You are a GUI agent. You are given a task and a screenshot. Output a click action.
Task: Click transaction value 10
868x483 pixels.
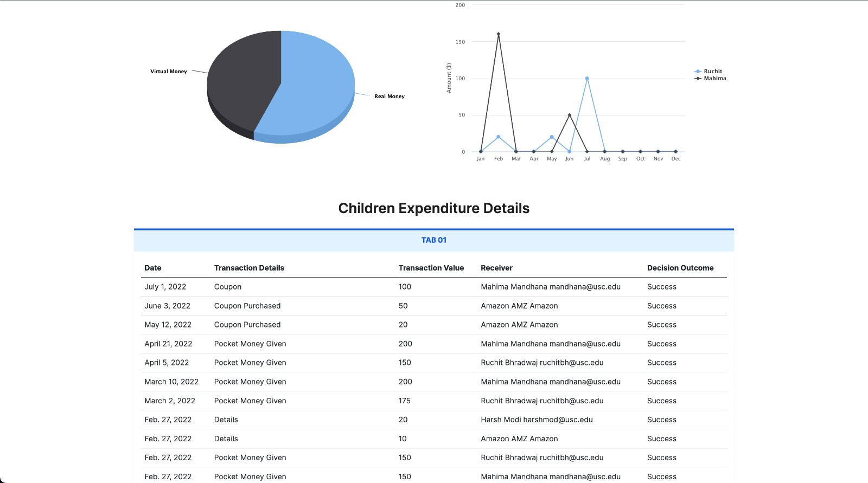pyautogui.click(x=403, y=439)
